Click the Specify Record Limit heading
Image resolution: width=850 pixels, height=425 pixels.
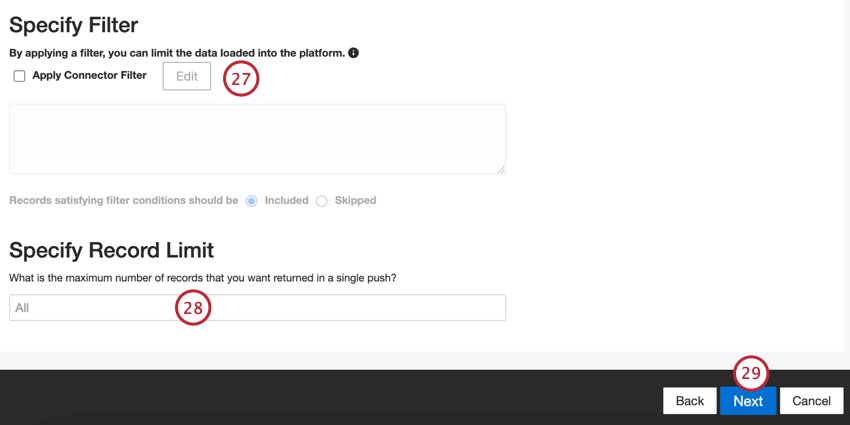click(111, 250)
